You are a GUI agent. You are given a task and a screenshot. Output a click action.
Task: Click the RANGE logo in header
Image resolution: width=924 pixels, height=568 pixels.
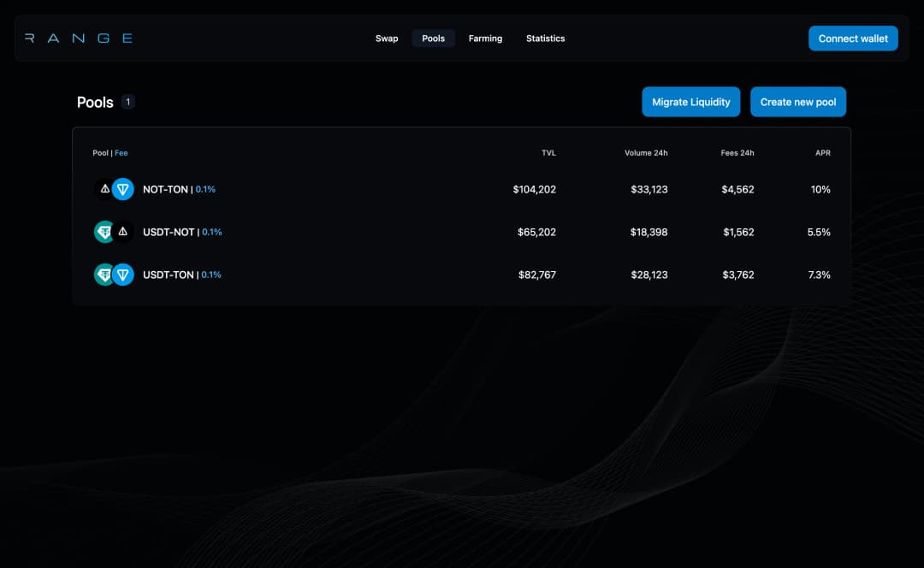[79, 38]
